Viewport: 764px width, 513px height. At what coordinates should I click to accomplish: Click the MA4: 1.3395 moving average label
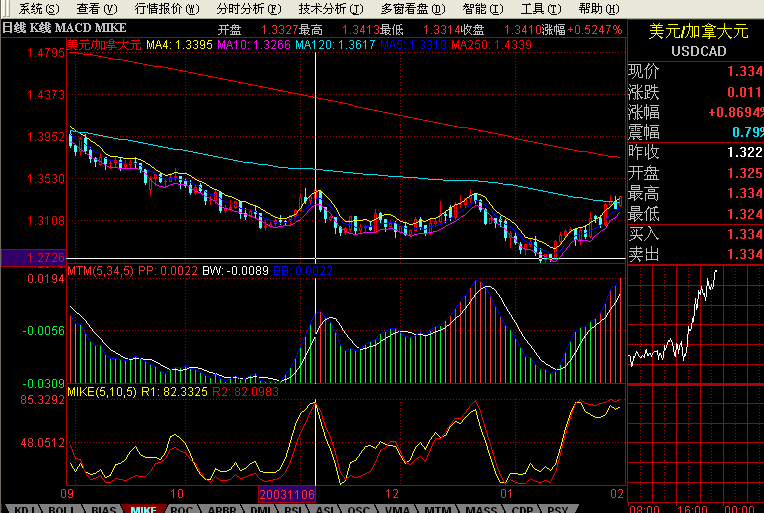coord(179,45)
